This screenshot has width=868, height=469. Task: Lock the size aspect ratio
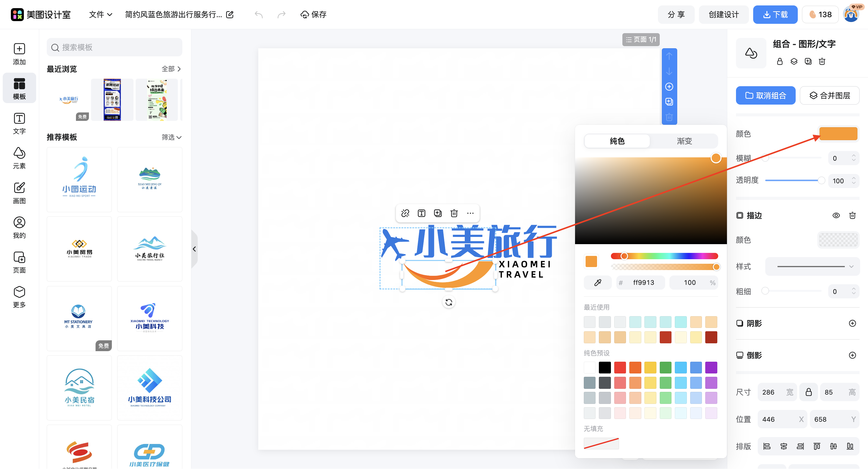click(809, 392)
